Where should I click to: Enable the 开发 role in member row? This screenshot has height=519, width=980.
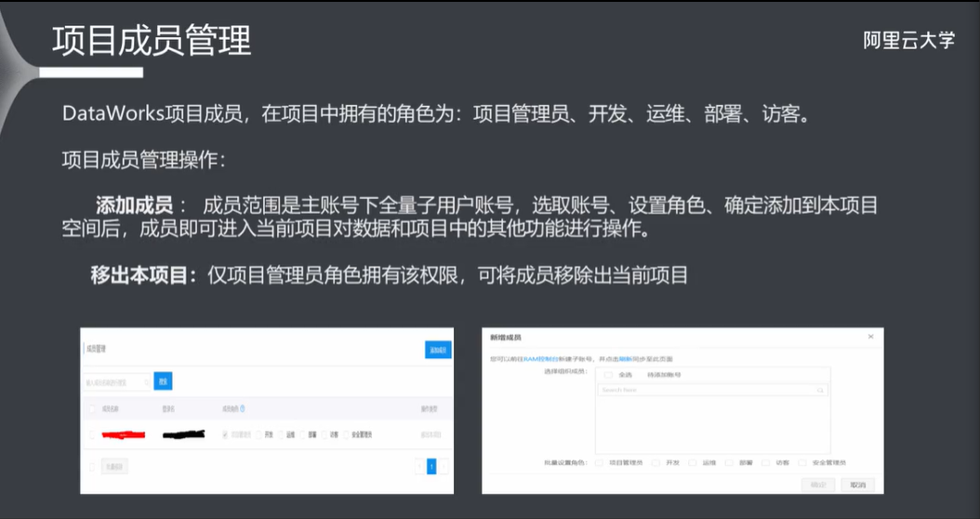click(258, 434)
